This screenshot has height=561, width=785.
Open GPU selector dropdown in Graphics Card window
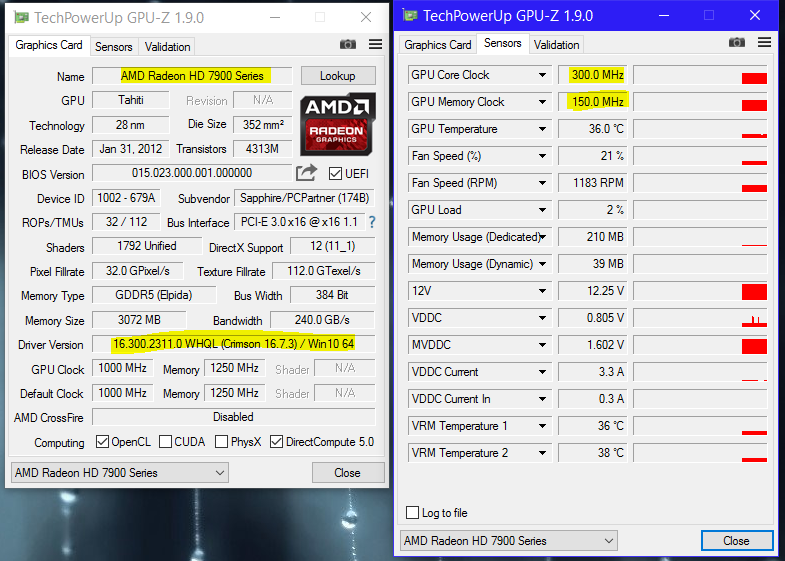(x=120, y=472)
